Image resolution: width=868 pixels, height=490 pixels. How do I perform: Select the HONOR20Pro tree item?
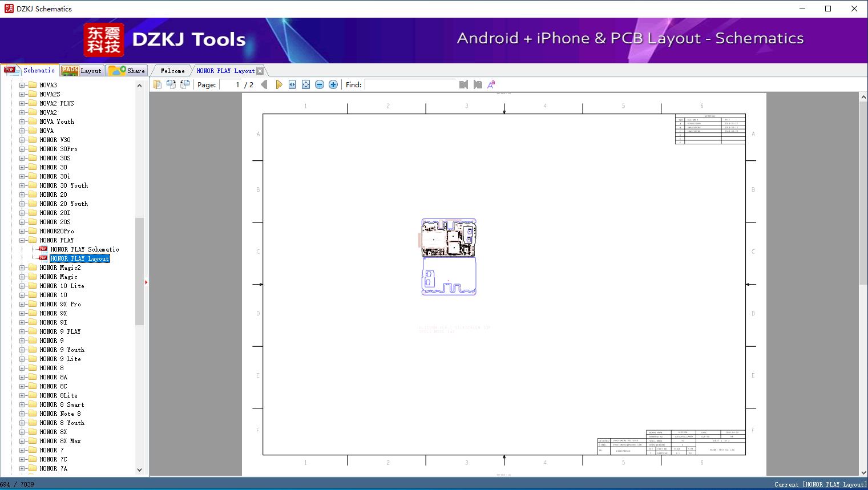coord(57,231)
